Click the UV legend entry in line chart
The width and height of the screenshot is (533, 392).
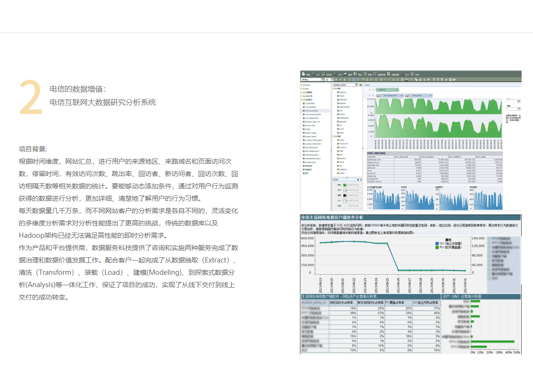(x=447, y=243)
